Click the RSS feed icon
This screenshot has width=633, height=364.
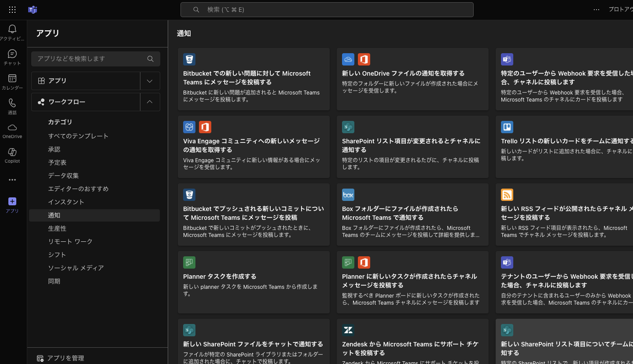(507, 195)
